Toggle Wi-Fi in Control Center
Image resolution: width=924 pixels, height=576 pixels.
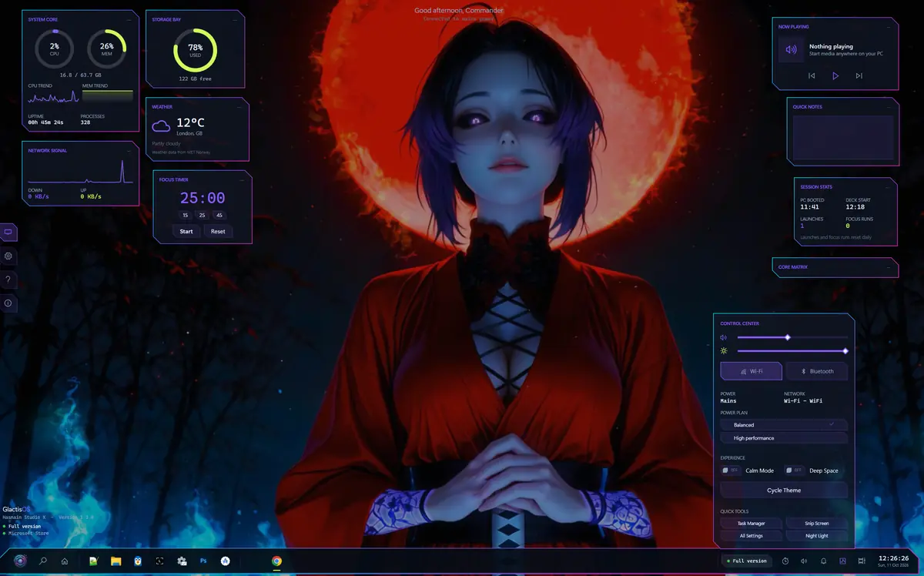pyautogui.click(x=752, y=371)
